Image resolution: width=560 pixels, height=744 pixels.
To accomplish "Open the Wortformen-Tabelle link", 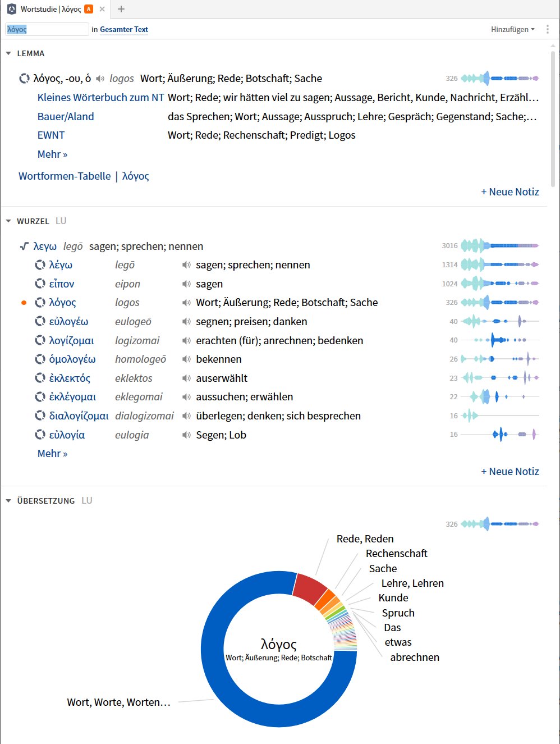I will click(x=65, y=176).
